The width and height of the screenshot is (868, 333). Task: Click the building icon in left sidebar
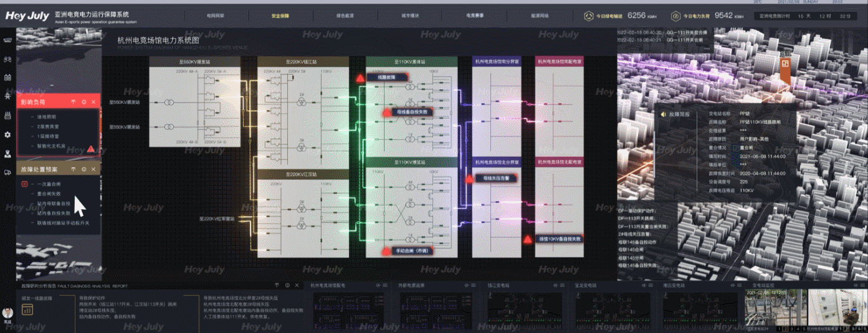click(x=7, y=77)
